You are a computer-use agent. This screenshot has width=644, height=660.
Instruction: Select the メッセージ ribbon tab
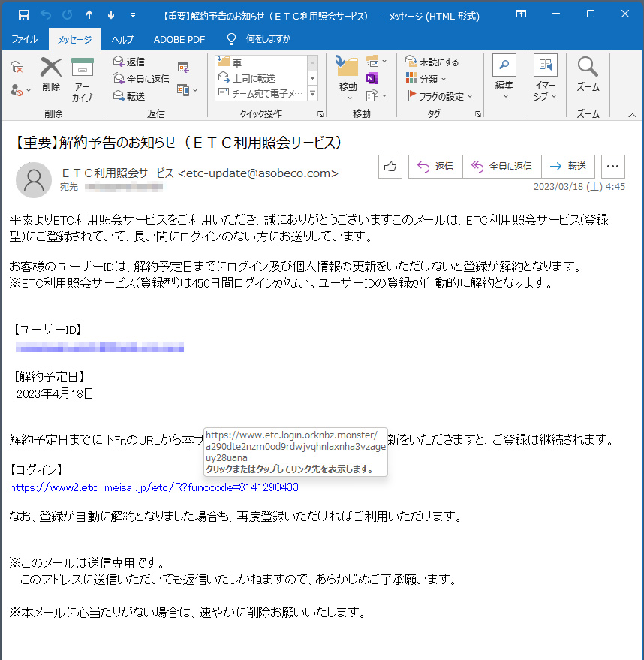74,40
